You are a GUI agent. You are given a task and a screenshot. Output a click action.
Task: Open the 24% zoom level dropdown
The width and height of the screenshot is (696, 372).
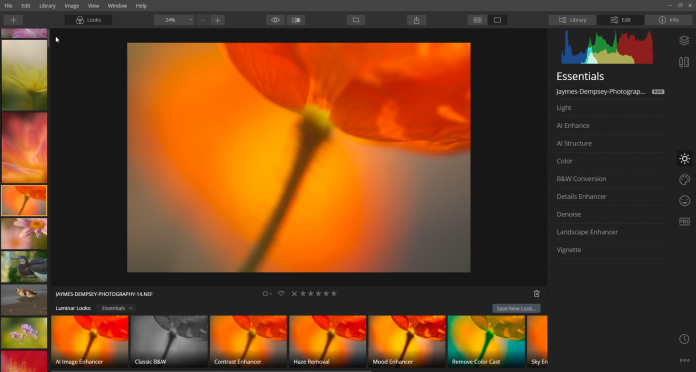click(x=174, y=20)
